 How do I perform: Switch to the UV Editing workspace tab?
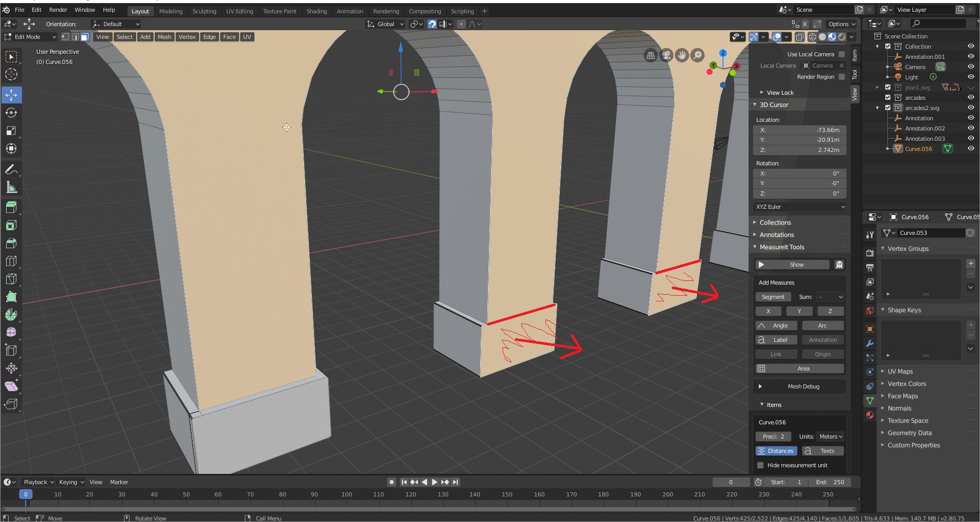pos(240,11)
